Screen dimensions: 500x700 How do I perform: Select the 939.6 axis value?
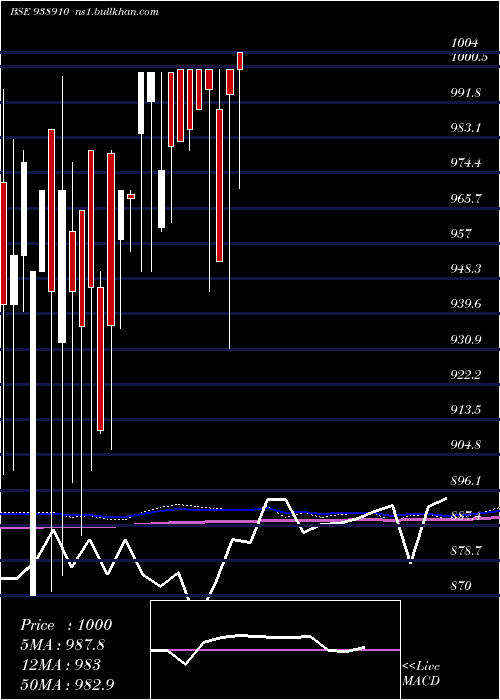coord(466,304)
